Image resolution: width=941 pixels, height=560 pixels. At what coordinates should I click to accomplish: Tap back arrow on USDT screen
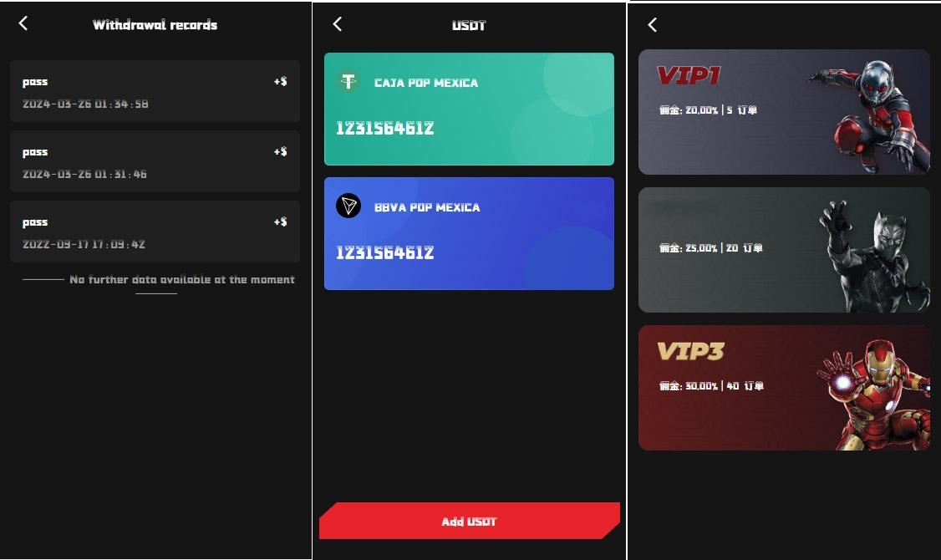click(x=338, y=24)
